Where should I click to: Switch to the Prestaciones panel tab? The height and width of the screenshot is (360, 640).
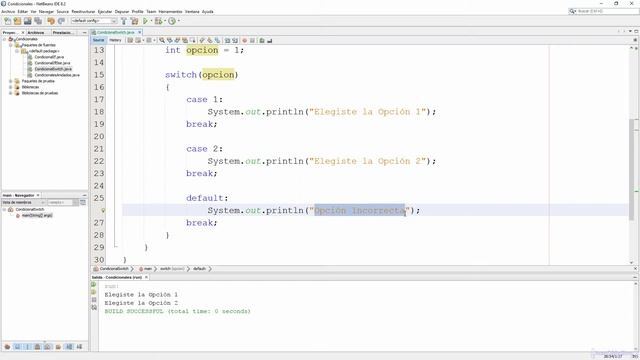(x=62, y=32)
